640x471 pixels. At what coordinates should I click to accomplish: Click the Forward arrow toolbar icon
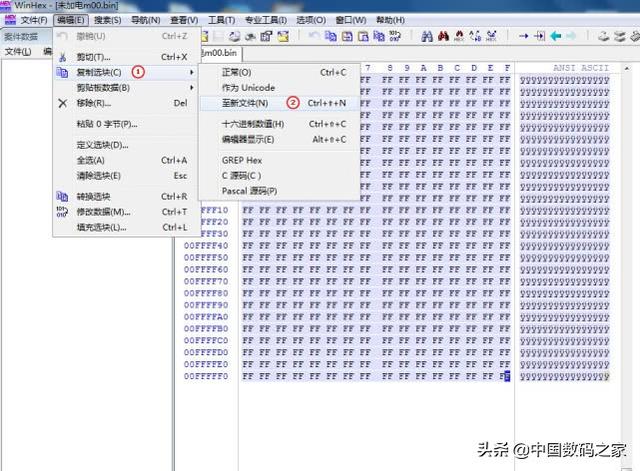point(571,36)
